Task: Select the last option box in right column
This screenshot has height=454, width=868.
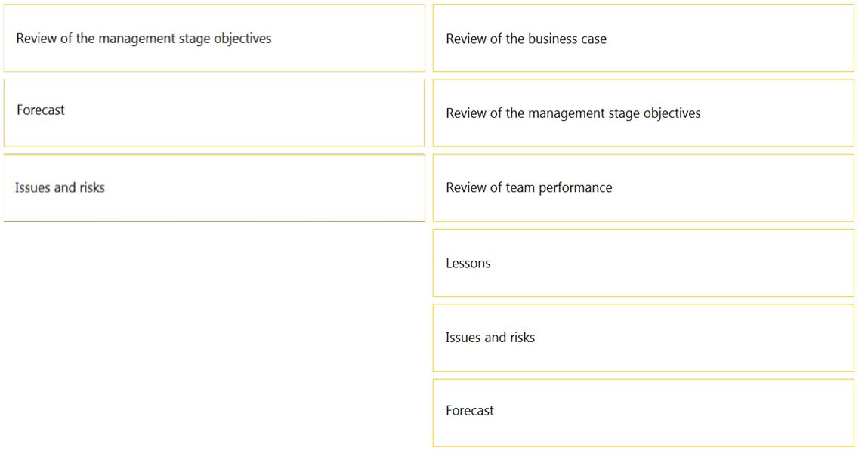Action: [x=643, y=413]
